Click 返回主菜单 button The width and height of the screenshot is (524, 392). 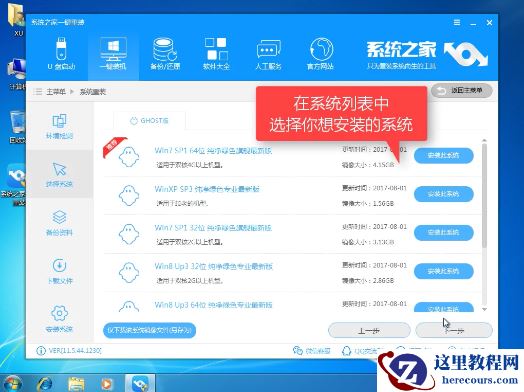tap(462, 91)
